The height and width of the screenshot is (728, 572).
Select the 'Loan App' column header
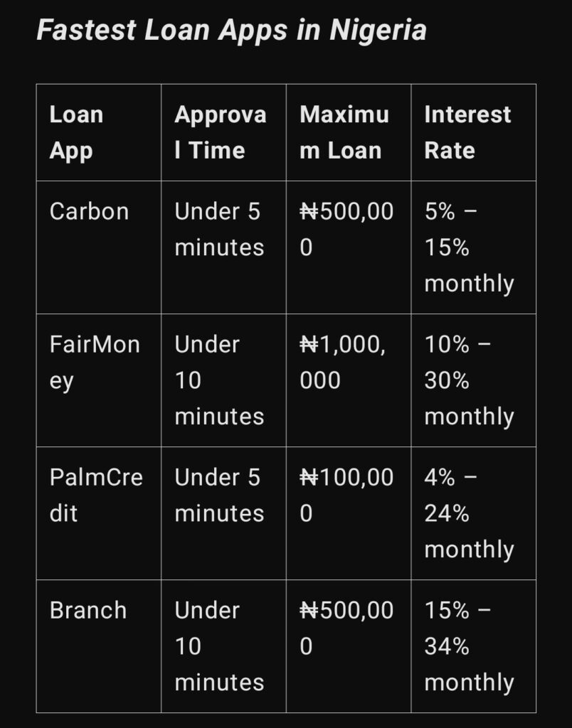[99, 132]
